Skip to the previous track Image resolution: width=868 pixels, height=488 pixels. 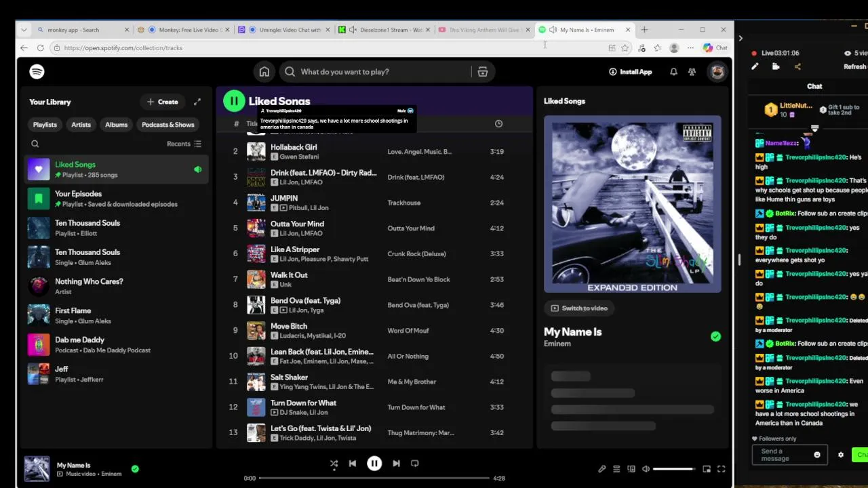353,464
